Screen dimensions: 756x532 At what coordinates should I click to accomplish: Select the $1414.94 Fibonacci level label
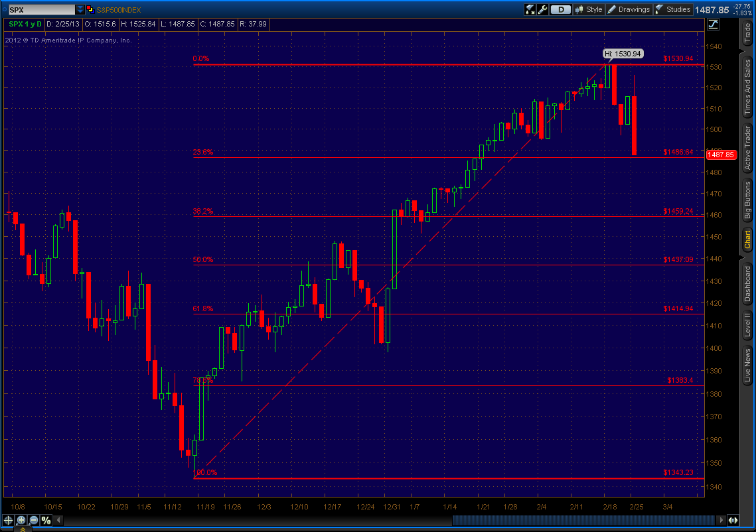tap(678, 308)
